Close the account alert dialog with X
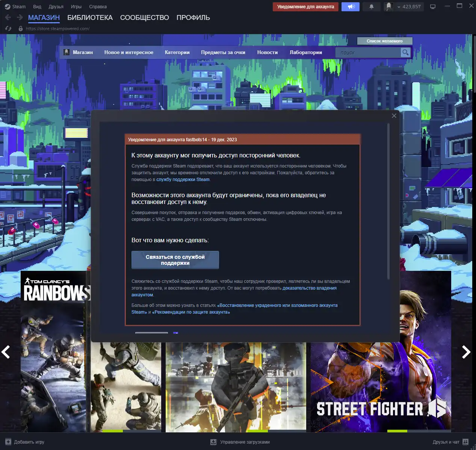The image size is (476, 450). pyautogui.click(x=394, y=116)
